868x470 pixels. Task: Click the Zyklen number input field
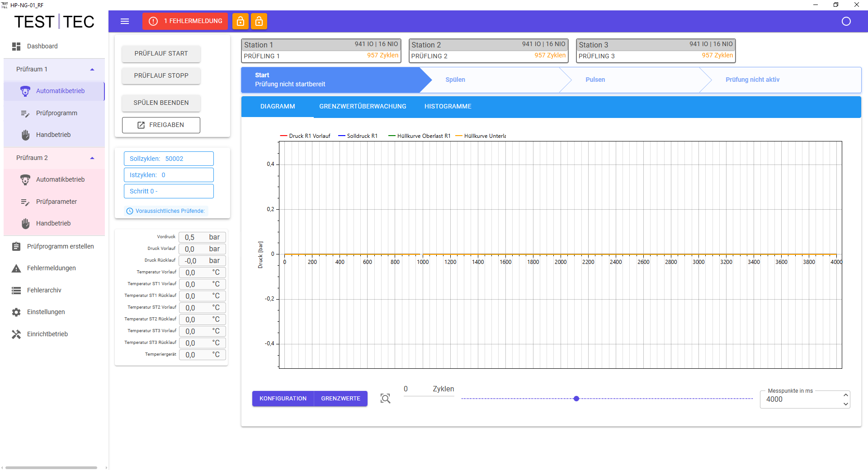point(416,389)
